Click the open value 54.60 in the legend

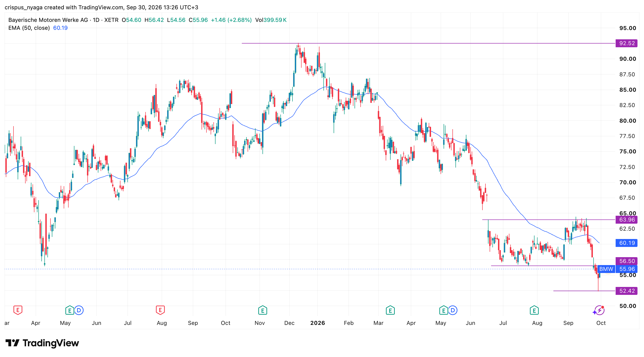[x=133, y=20]
